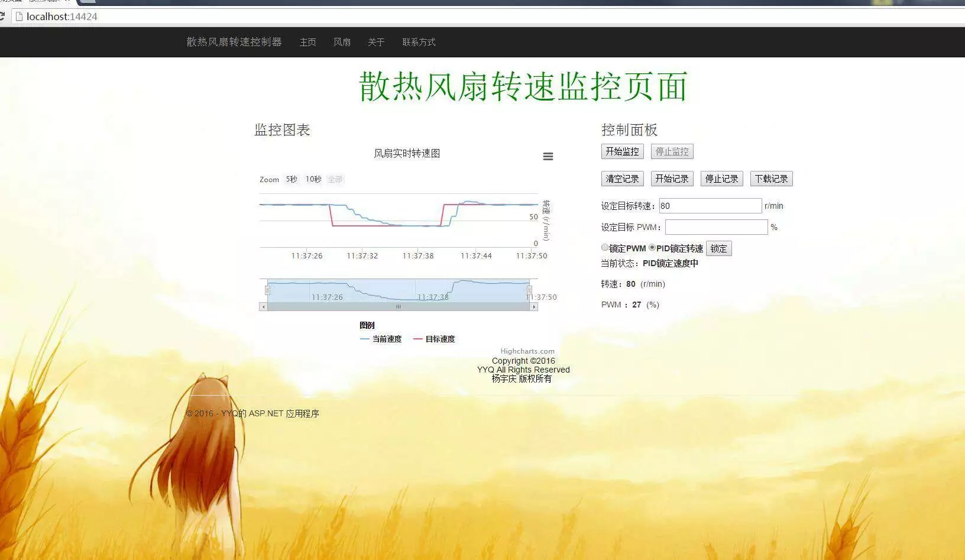Click the 设定目标 PWM input field
This screenshot has height=560, width=965.
click(716, 227)
